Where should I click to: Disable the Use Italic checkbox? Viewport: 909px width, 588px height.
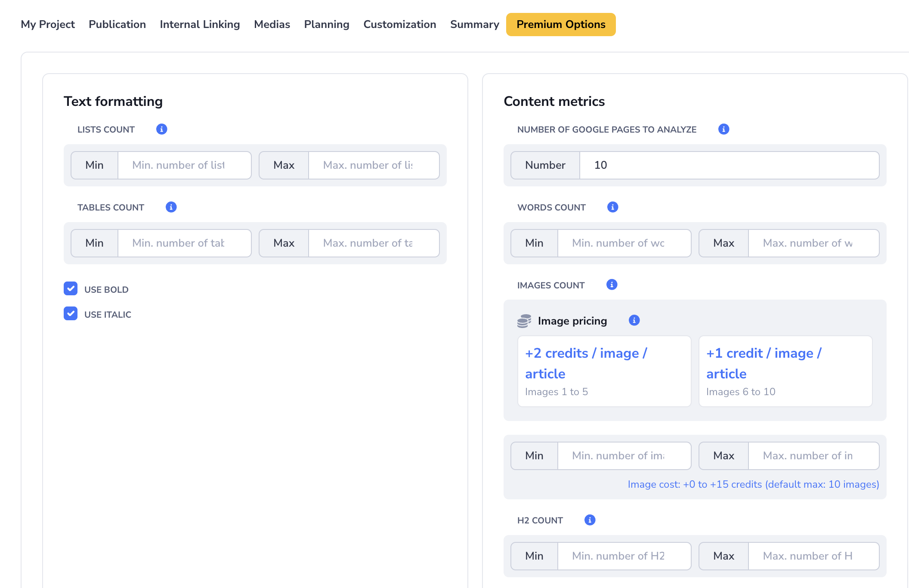(x=71, y=314)
